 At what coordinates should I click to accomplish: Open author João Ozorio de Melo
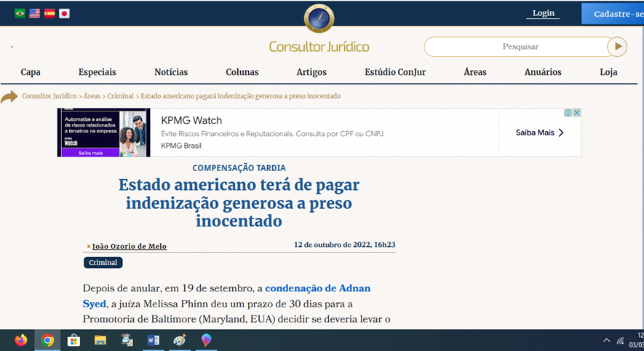[x=130, y=246]
